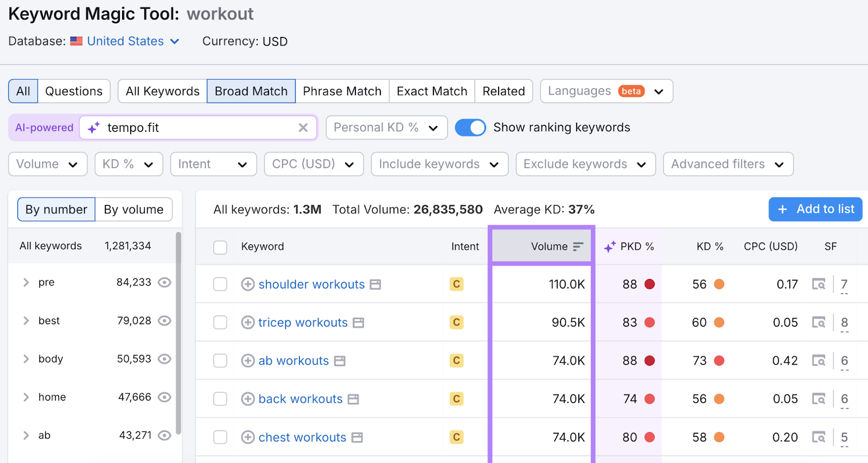Screen dimensions: 868x463
Task: Select the Questions tab
Action: [74, 91]
